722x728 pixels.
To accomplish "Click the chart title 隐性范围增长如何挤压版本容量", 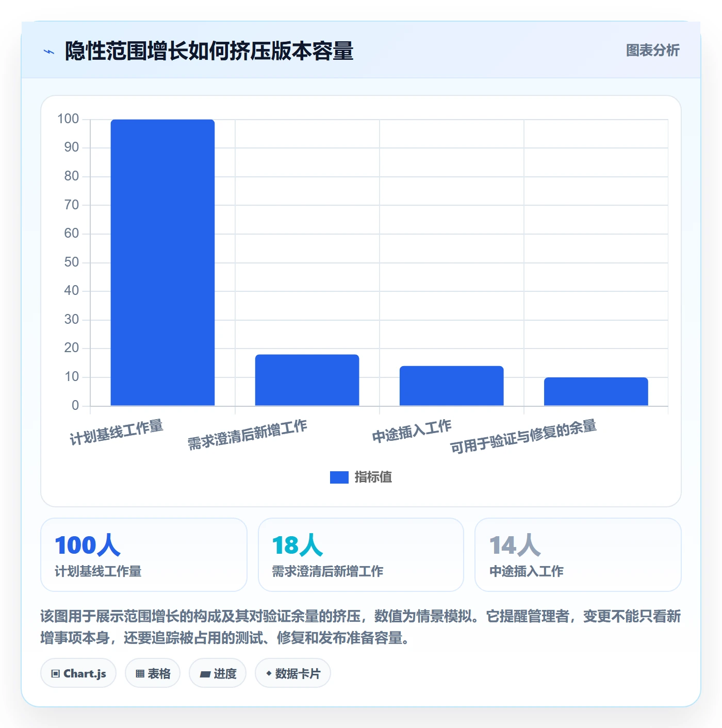I will [x=209, y=51].
